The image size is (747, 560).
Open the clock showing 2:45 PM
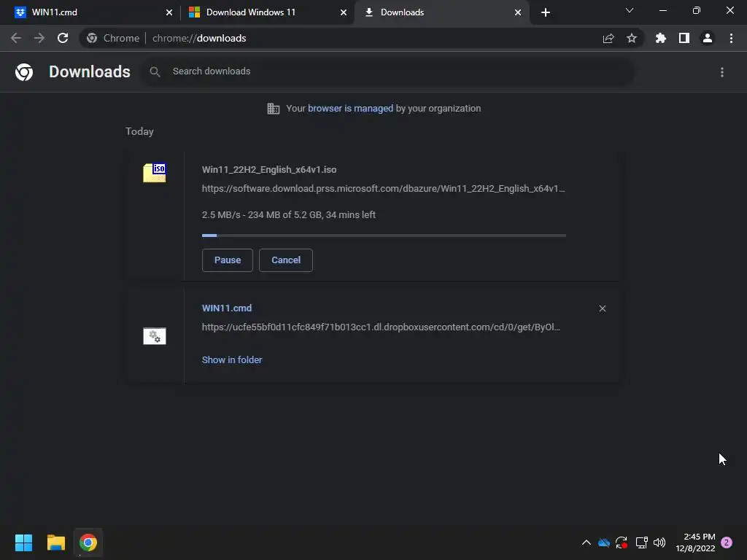click(695, 542)
